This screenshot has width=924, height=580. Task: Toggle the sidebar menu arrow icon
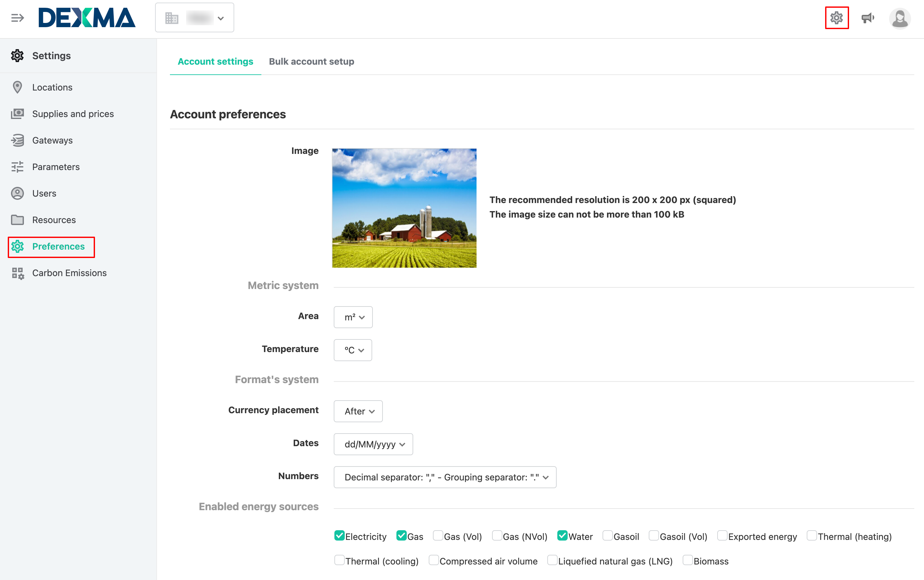17,18
